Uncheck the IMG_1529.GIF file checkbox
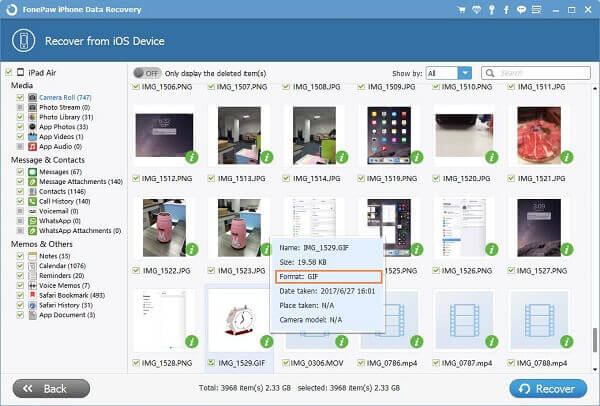The image size is (600, 406). tap(211, 363)
